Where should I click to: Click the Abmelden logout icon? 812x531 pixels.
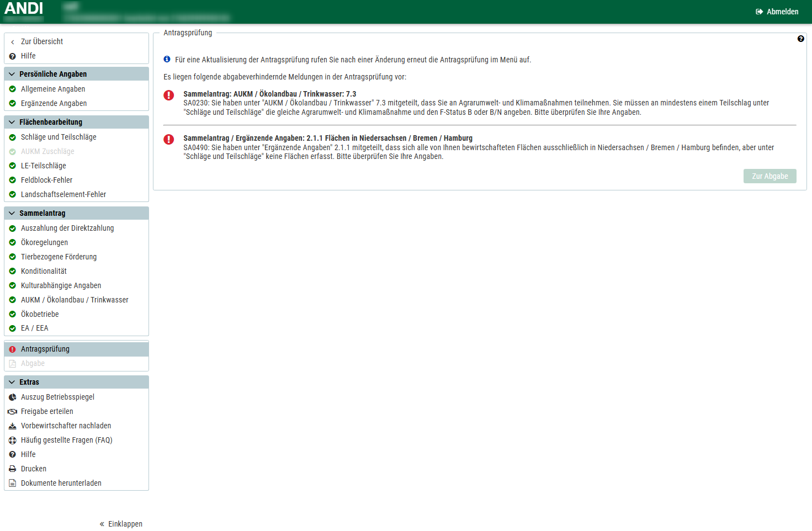pyautogui.click(x=760, y=12)
